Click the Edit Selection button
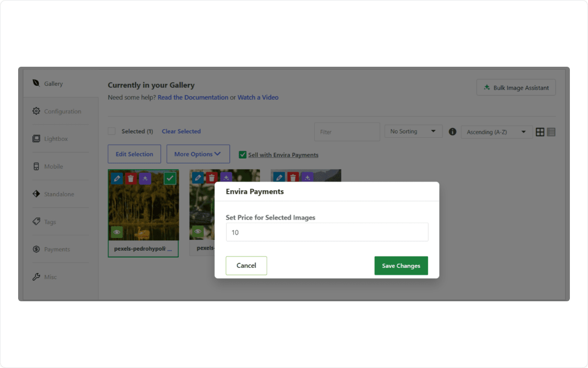Screen dimensions: 588x368 point(134,154)
